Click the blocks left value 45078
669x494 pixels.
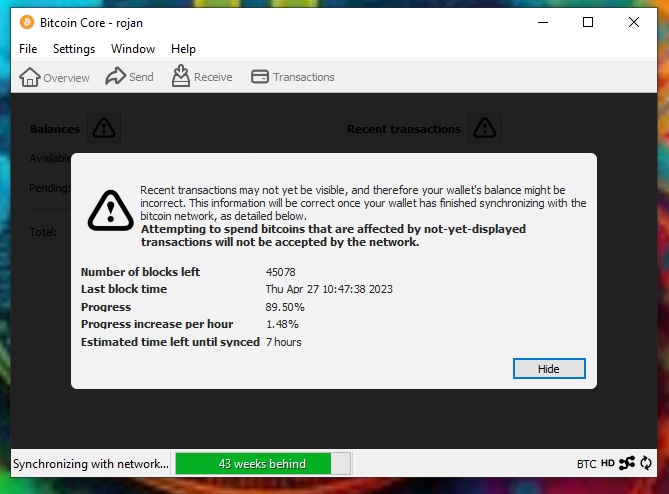point(280,272)
